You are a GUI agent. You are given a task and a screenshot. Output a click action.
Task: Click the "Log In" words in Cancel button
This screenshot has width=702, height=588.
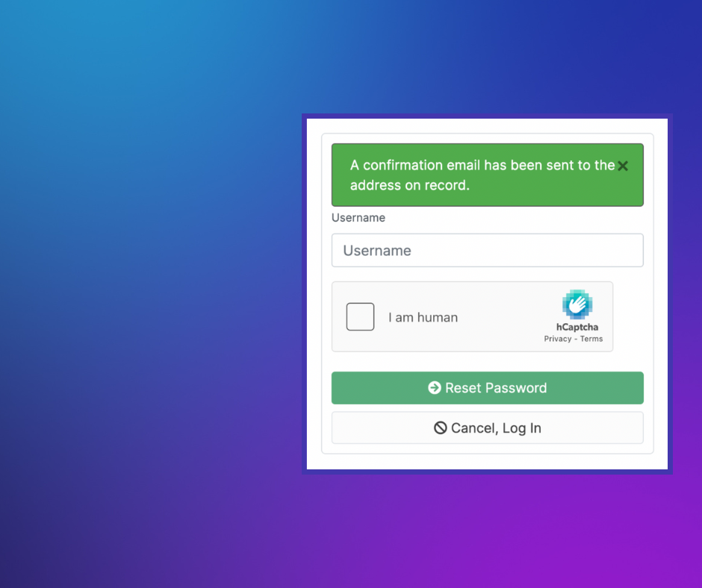(521, 428)
